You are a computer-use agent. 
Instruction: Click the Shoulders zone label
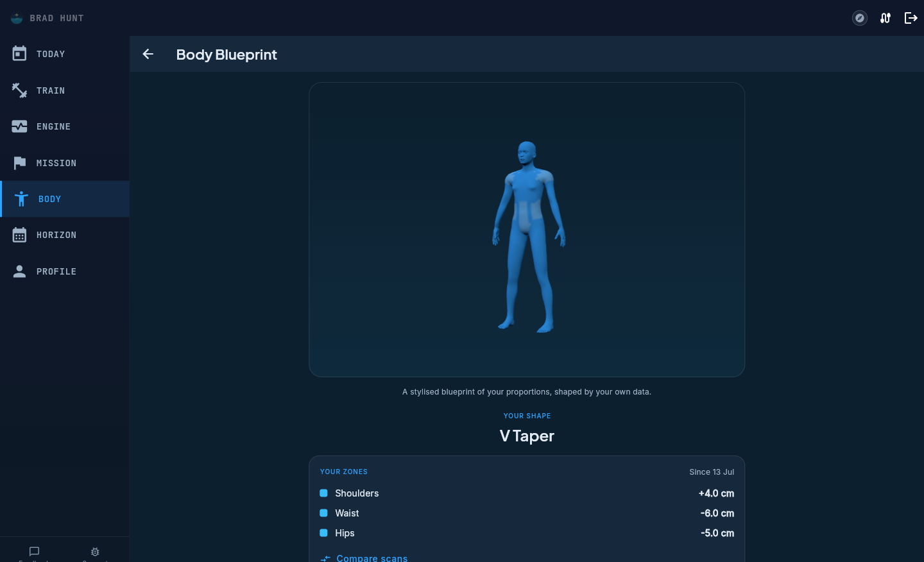point(357,493)
